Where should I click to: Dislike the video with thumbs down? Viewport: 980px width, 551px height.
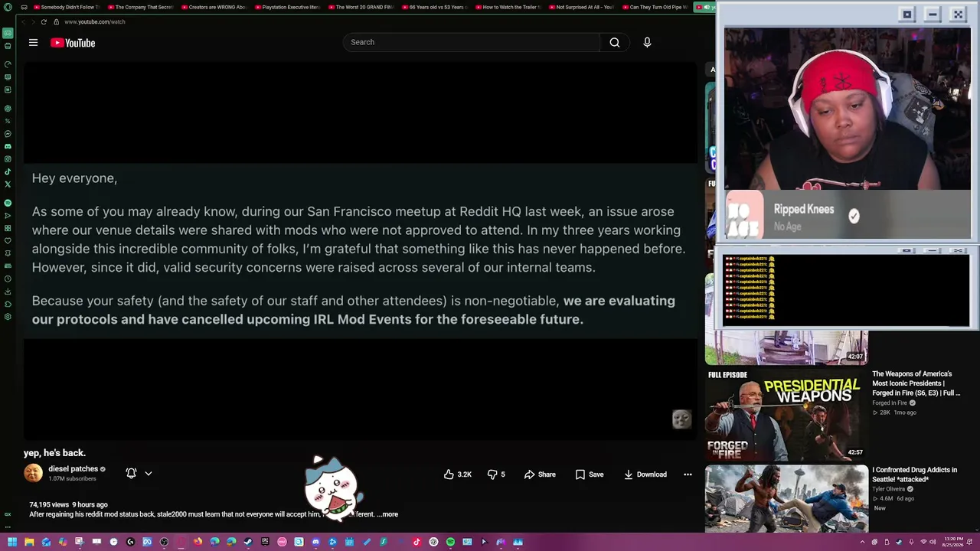click(496, 474)
